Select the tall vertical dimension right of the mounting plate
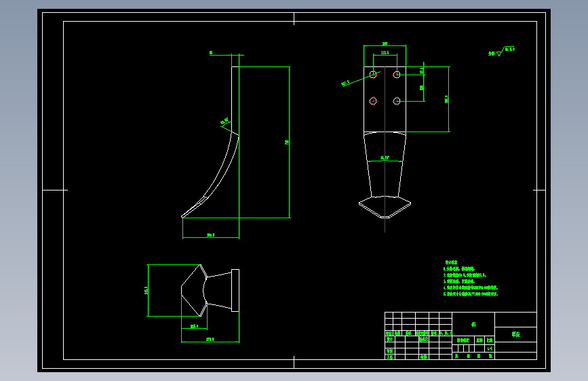Viewport: 588px width, 381px height. pos(447,99)
